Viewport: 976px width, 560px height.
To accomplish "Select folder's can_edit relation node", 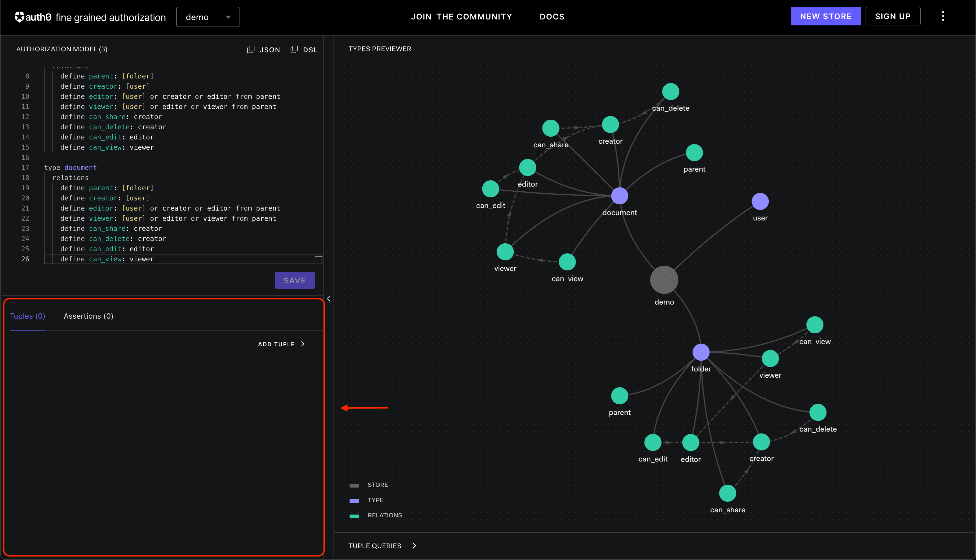I will (653, 442).
